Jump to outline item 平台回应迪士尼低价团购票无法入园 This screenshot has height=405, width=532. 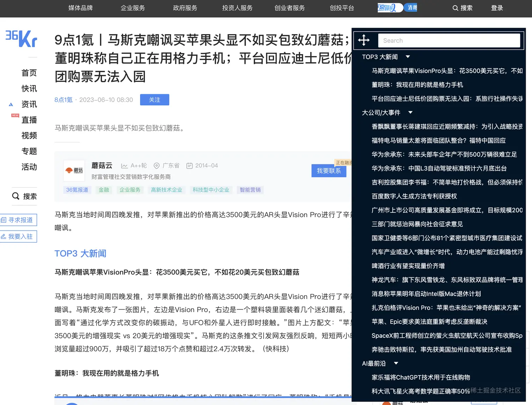pos(447,98)
